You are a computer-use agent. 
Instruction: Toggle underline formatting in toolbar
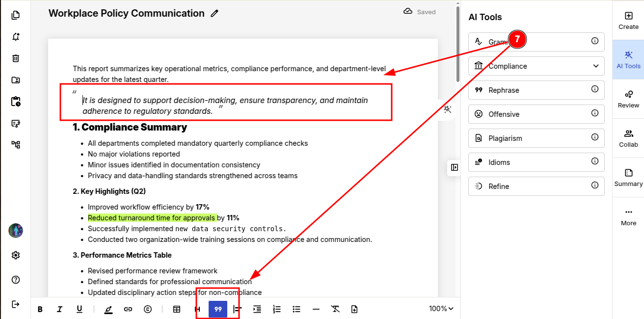(x=79, y=309)
